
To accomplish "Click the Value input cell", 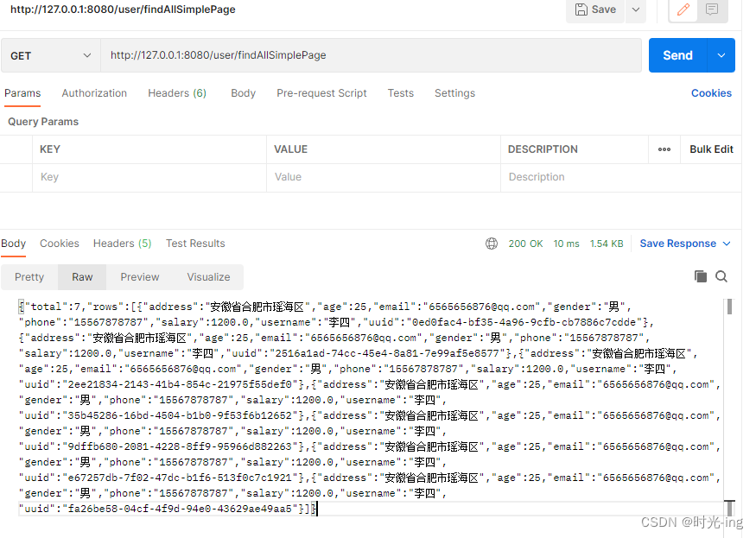I will (384, 177).
